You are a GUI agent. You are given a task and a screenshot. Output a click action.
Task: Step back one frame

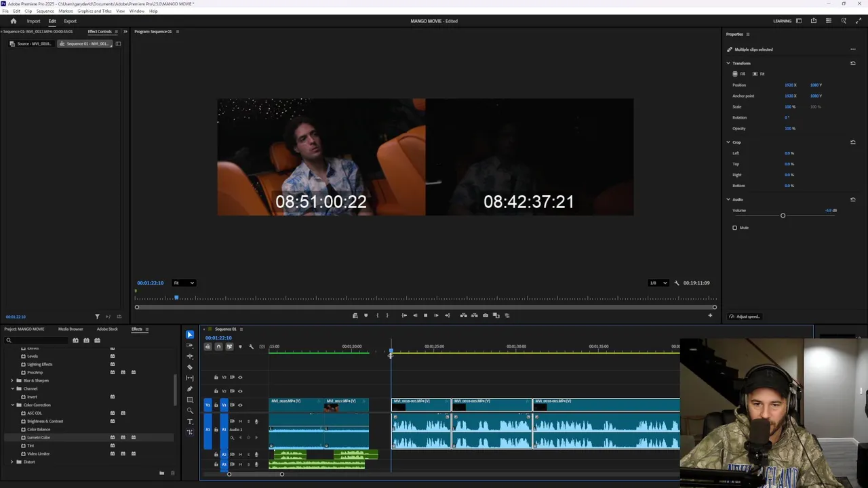point(415,315)
